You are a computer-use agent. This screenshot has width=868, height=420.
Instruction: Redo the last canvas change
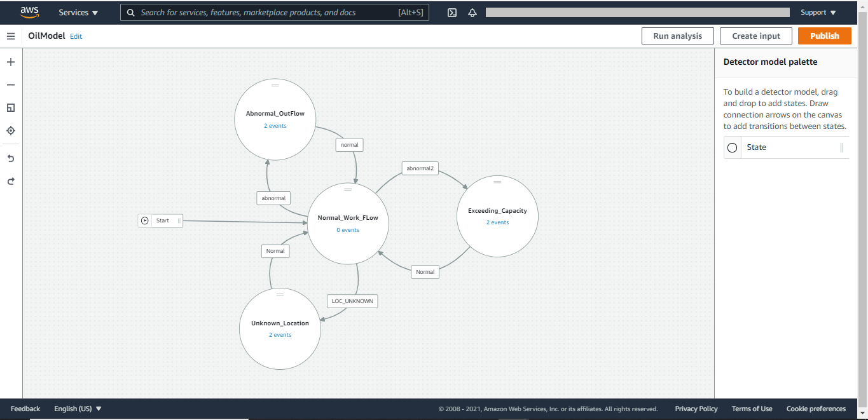(x=11, y=181)
